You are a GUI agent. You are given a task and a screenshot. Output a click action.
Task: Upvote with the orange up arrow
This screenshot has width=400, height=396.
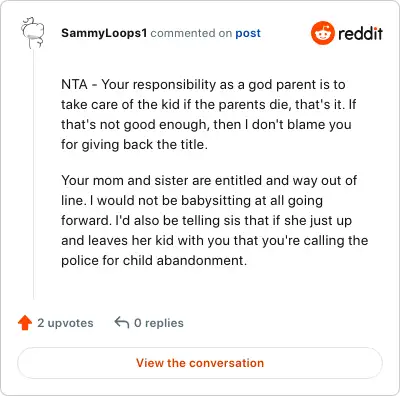pyautogui.click(x=25, y=323)
